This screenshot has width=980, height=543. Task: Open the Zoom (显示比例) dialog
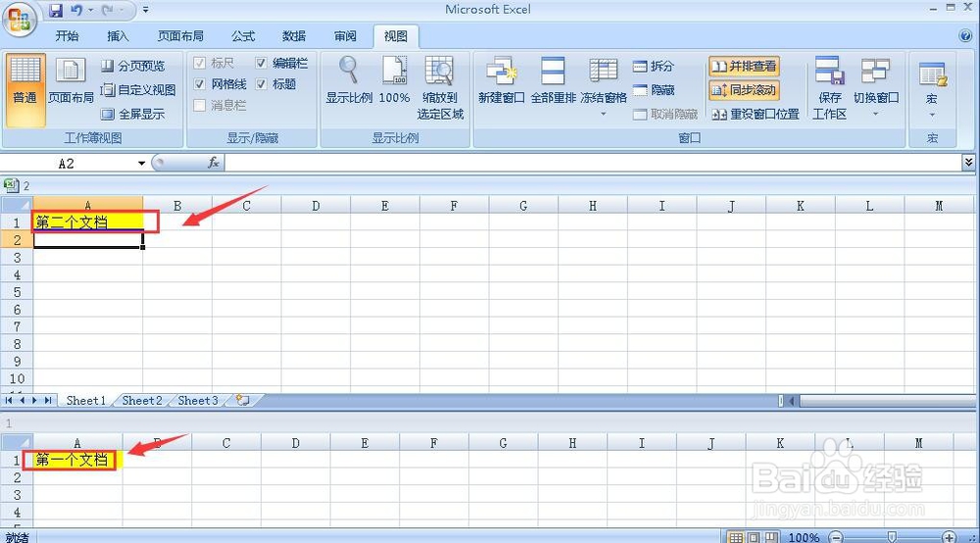(x=349, y=80)
